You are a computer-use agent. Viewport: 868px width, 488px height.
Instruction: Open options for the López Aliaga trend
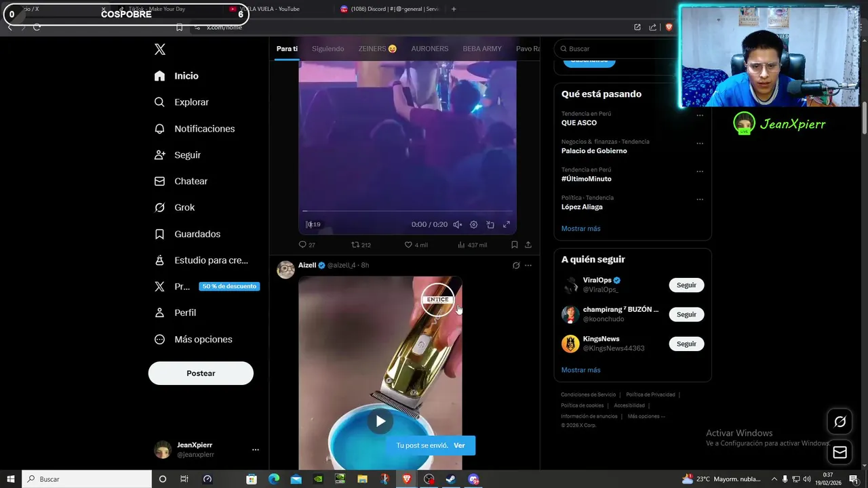pyautogui.click(x=700, y=200)
